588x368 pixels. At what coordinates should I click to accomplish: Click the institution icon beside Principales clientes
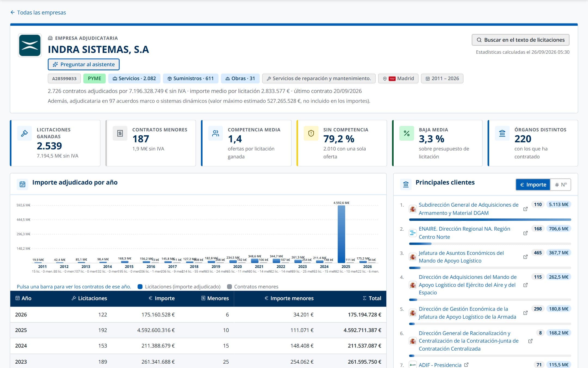(x=406, y=184)
